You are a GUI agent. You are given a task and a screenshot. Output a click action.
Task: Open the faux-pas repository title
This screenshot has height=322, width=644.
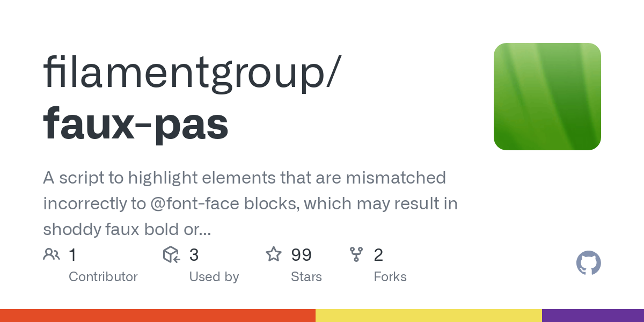click(x=136, y=123)
